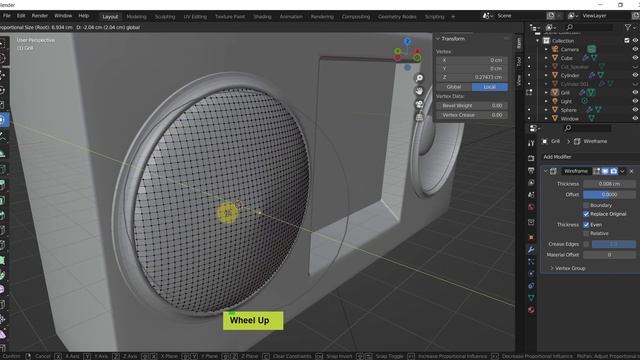Enable the Relative thickness checkbox
The height and width of the screenshot is (360, 640).
[x=586, y=233]
